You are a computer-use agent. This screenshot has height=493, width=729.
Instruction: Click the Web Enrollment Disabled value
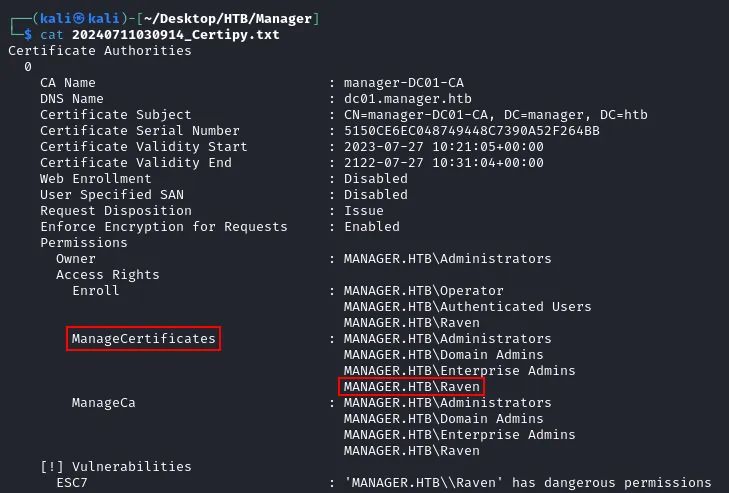coord(376,179)
